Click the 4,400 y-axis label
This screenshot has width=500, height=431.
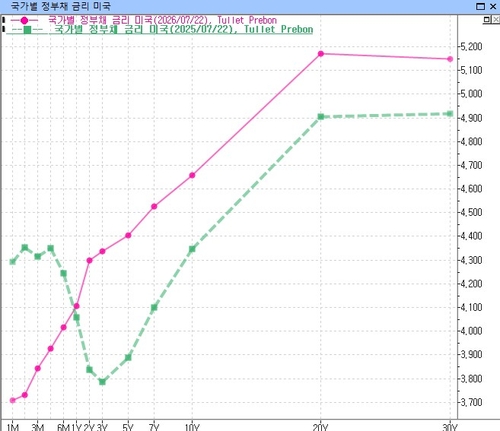tap(471, 236)
